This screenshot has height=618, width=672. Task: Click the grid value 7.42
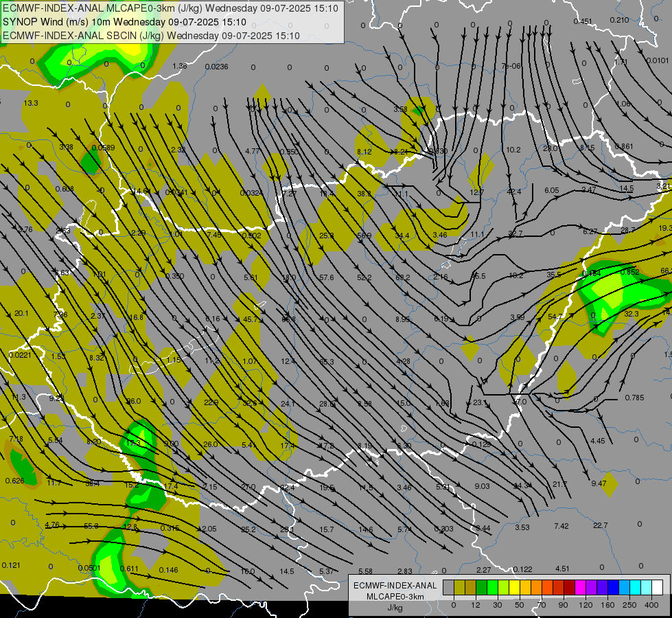coord(561,526)
